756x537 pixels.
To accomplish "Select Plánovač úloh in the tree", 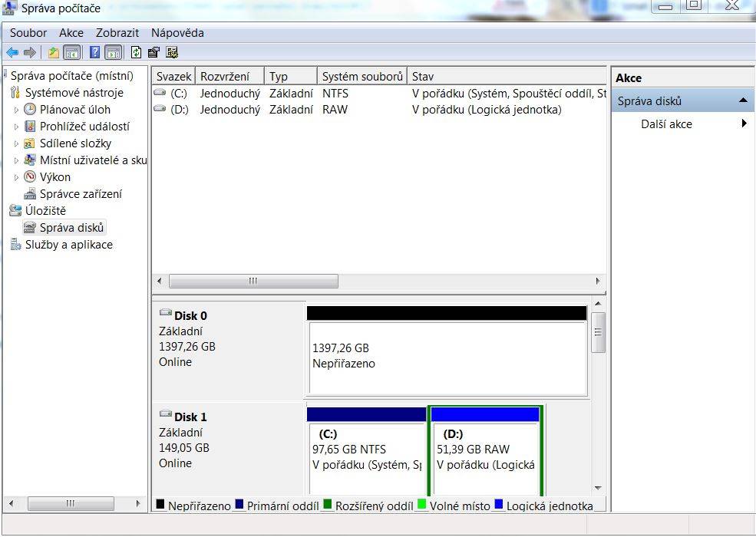I will pyautogui.click(x=74, y=110).
